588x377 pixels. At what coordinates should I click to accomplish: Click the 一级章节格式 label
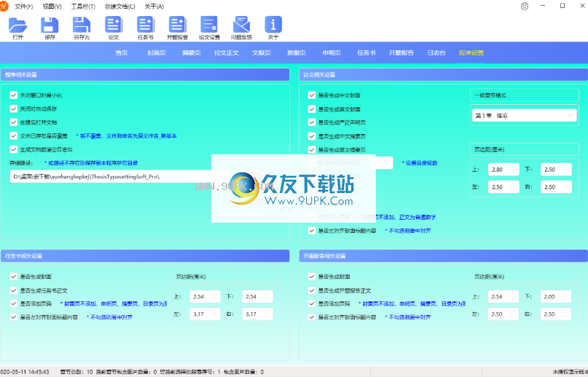[x=490, y=95]
